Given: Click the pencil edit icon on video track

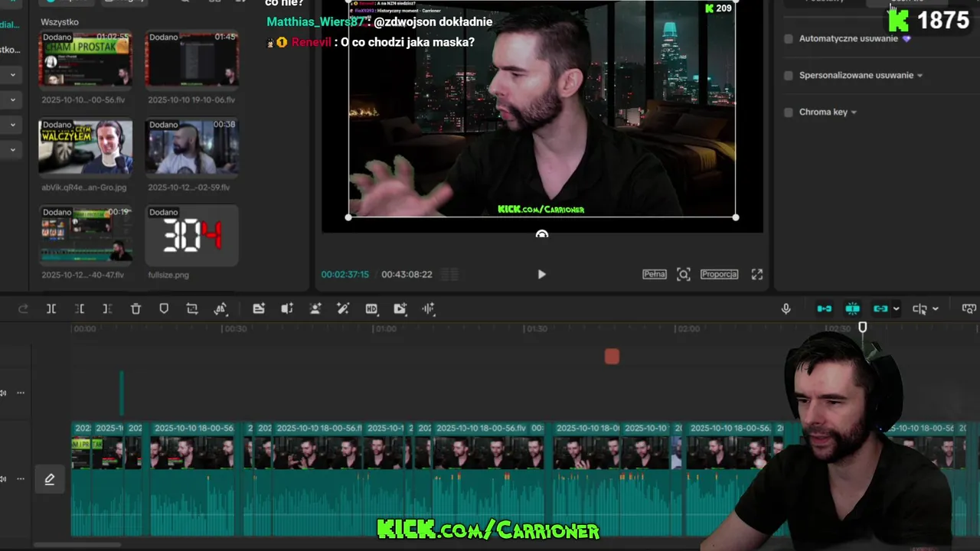Looking at the screenshot, I should click(49, 479).
